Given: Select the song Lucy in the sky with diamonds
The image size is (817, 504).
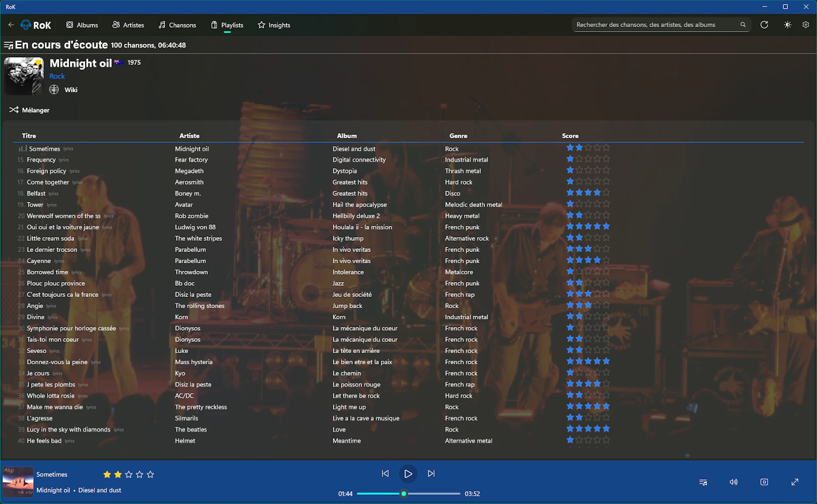Looking at the screenshot, I should (x=68, y=430).
